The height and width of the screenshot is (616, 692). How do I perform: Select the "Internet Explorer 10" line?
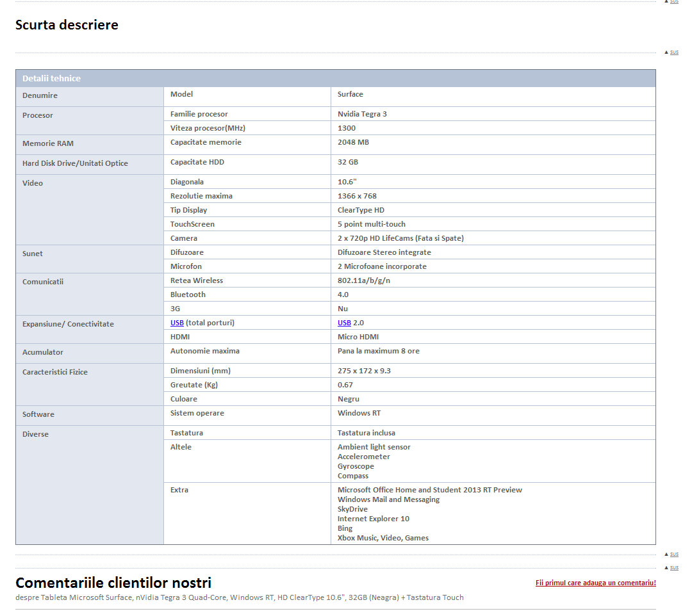(x=374, y=519)
